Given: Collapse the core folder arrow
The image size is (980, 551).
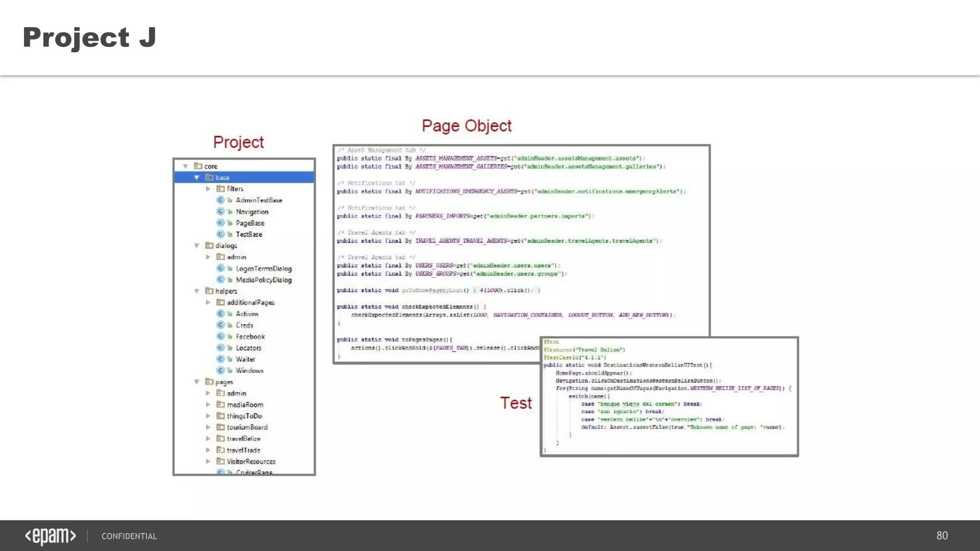Looking at the screenshot, I should click(185, 166).
